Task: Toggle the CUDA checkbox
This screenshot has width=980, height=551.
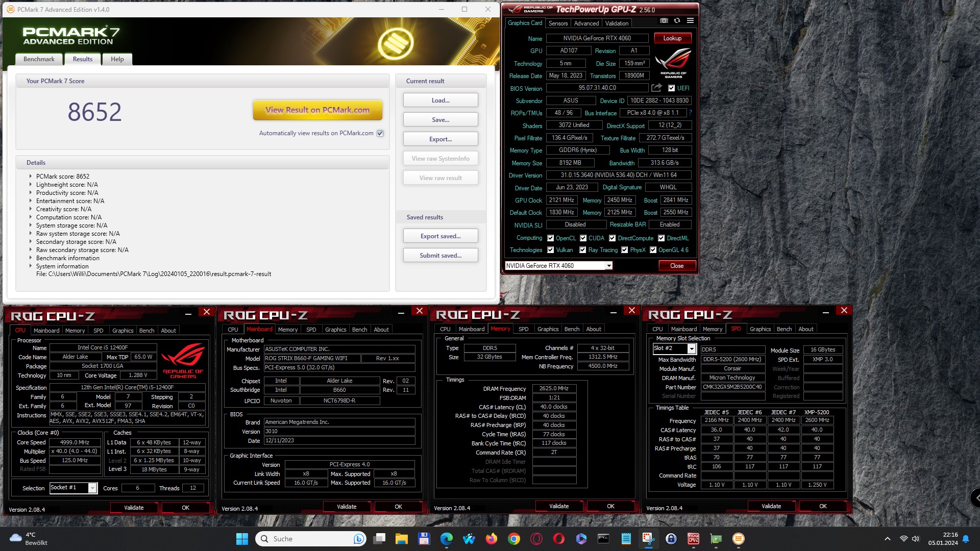Action: [583, 238]
